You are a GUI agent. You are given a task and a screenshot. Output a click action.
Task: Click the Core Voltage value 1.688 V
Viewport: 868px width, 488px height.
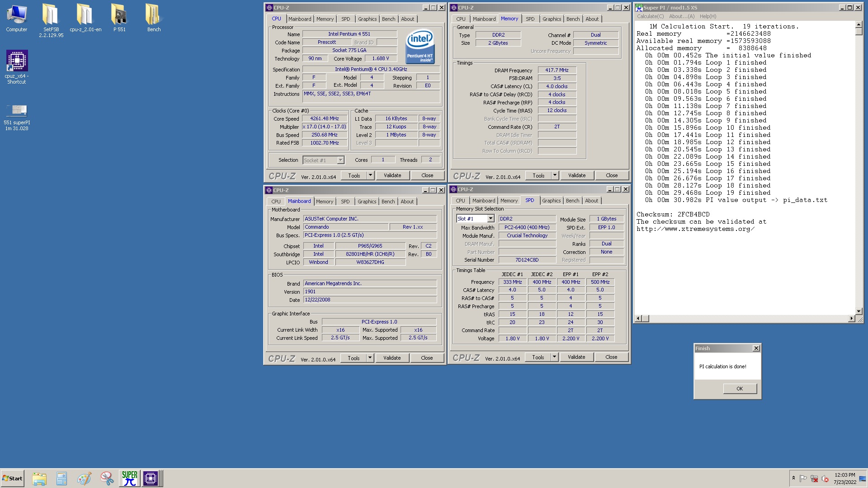(x=381, y=58)
